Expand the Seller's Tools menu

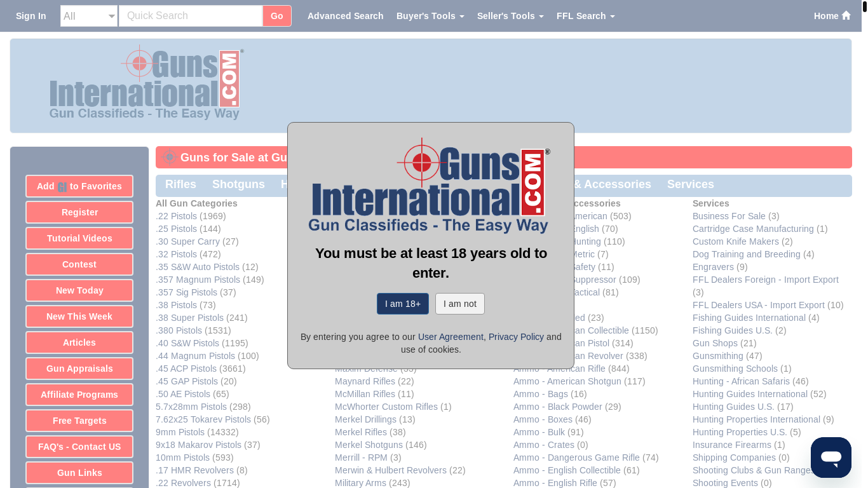coord(510,16)
